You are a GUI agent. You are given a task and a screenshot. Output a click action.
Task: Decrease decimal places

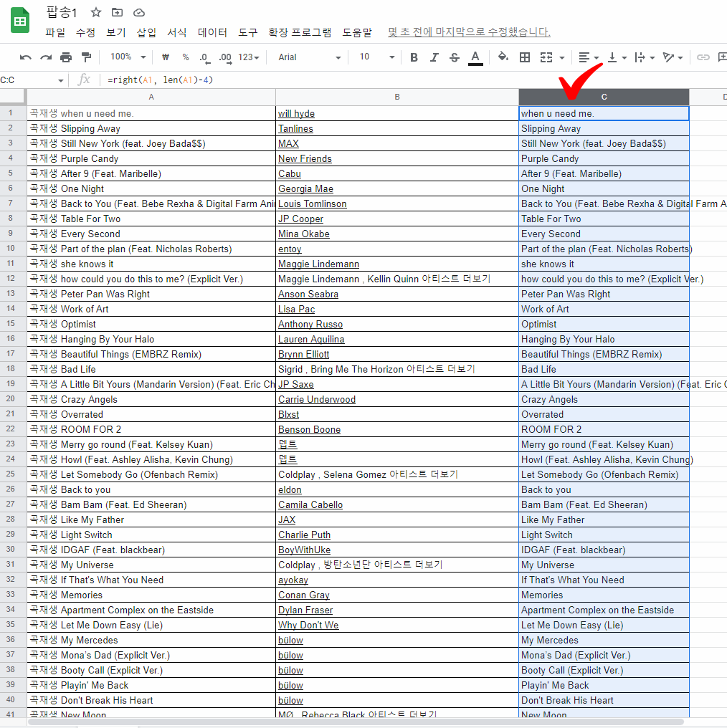(x=204, y=57)
